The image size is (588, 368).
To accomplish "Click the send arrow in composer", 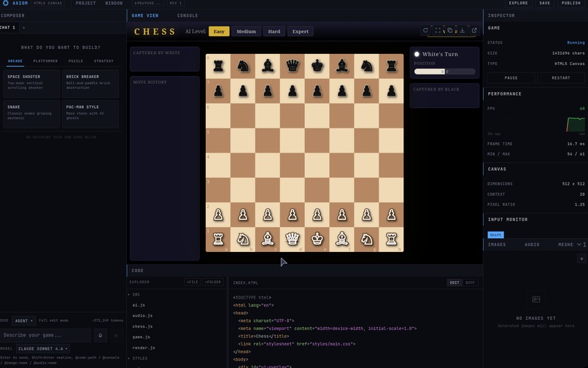I will point(116,335).
